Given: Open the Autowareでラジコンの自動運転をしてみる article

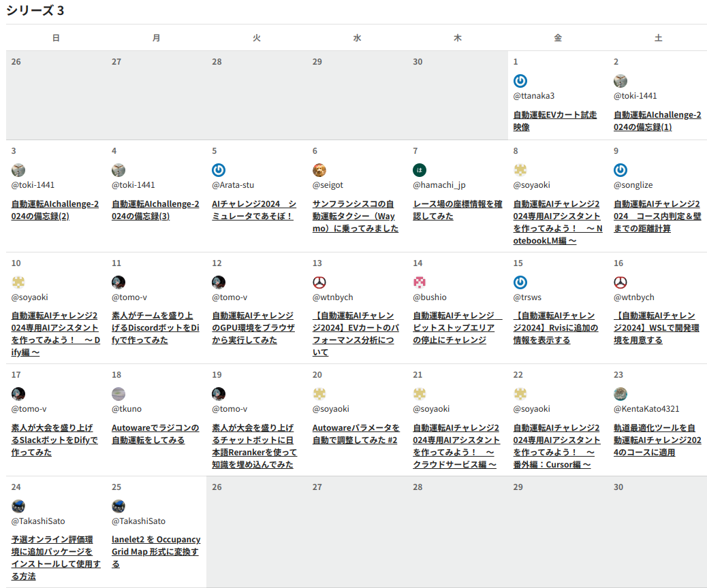Looking at the screenshot, I should tap(155, 434).
